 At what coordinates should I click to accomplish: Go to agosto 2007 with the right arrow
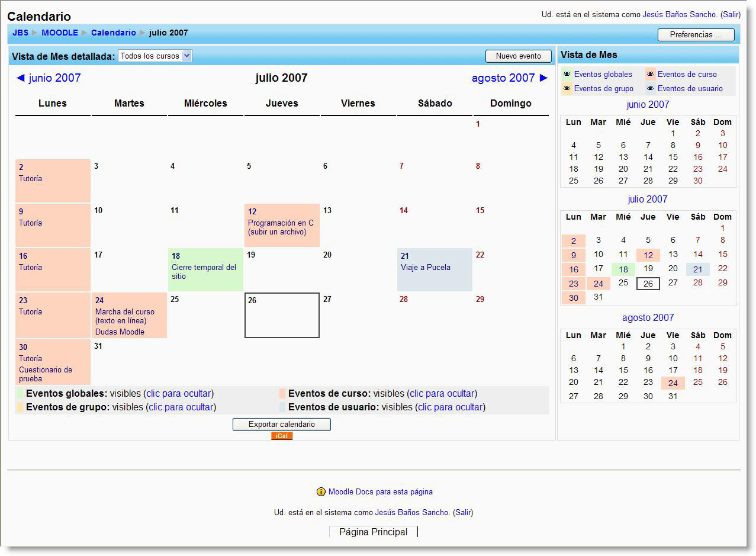543,78
